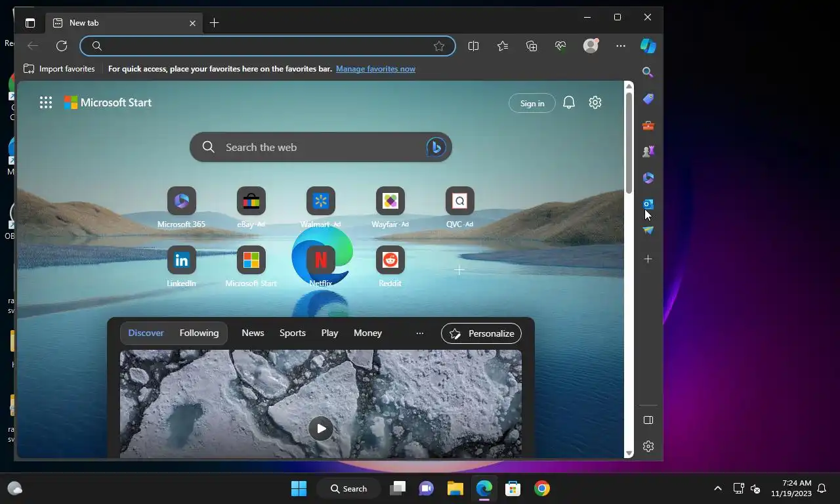Open sidebar Outlook icon
The width and height of the screenshot is (840, 504).
point(648,204)
